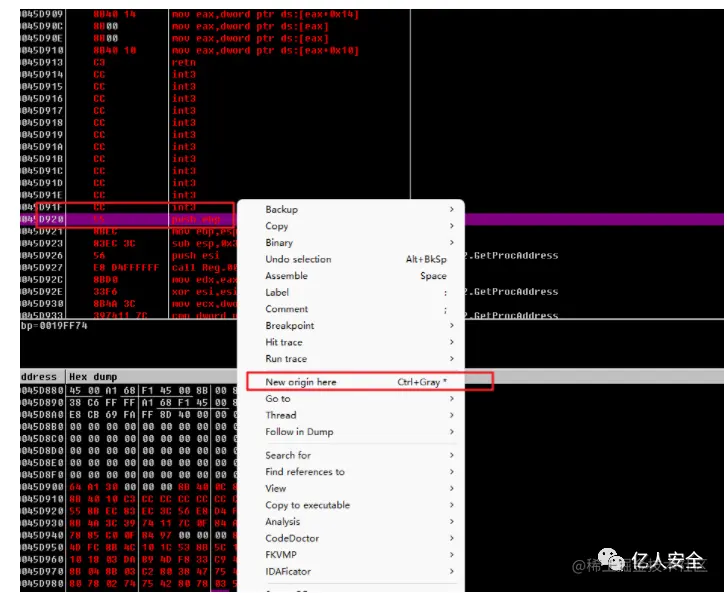
Task: Open the Thread submenu
Action: (351, 415)
